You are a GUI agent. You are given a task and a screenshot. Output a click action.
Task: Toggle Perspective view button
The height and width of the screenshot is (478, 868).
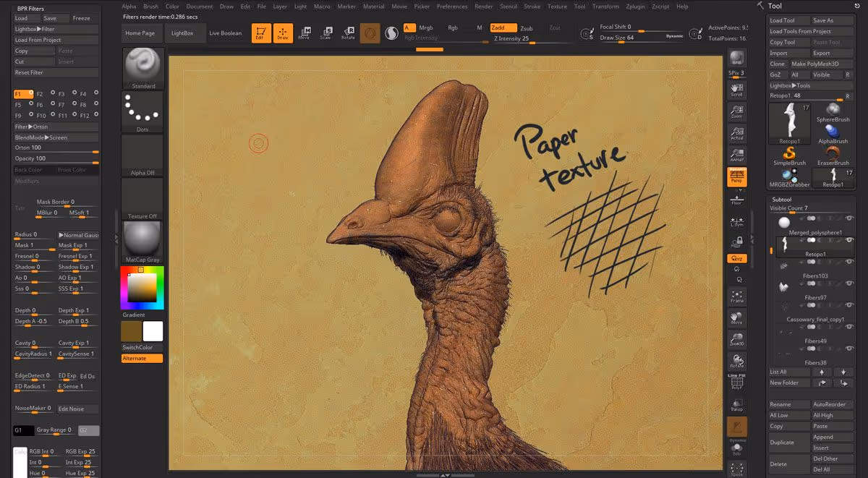(x=736, y=177)
